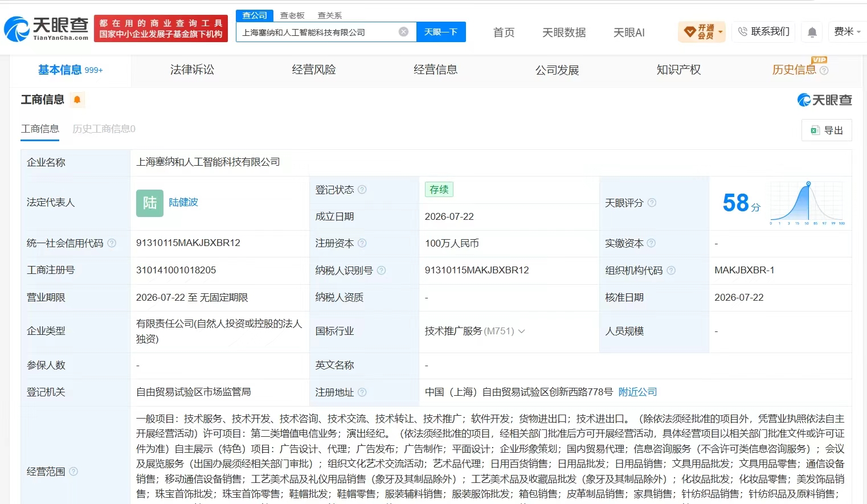Image resolution: width=867 pixels, height=504 pixels.
Task: Click help icon next to 历史信息 tab
Action: coord(824,71)
